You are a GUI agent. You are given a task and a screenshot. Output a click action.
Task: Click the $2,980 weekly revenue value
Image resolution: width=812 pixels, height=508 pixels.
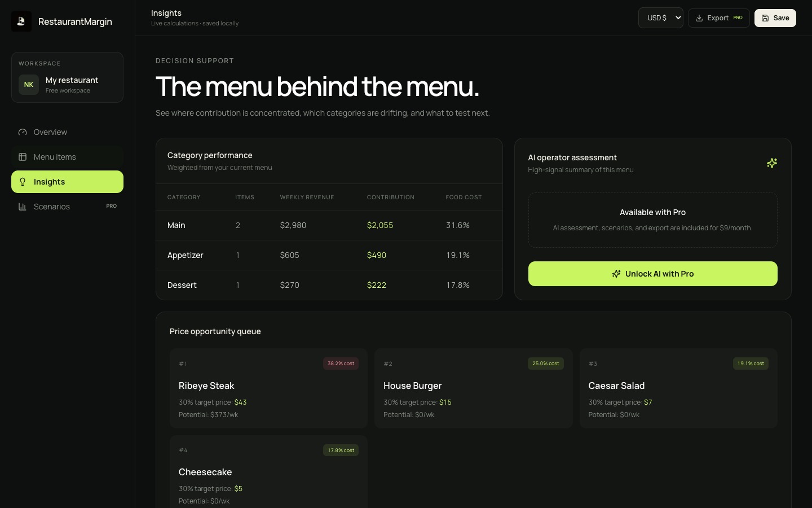click(293, 225)
